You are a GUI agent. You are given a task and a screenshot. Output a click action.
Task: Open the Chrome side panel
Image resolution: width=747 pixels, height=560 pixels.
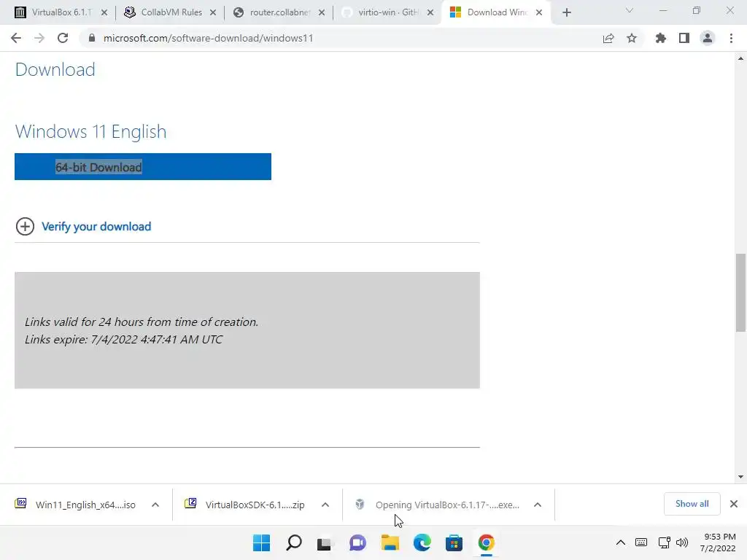684,38
